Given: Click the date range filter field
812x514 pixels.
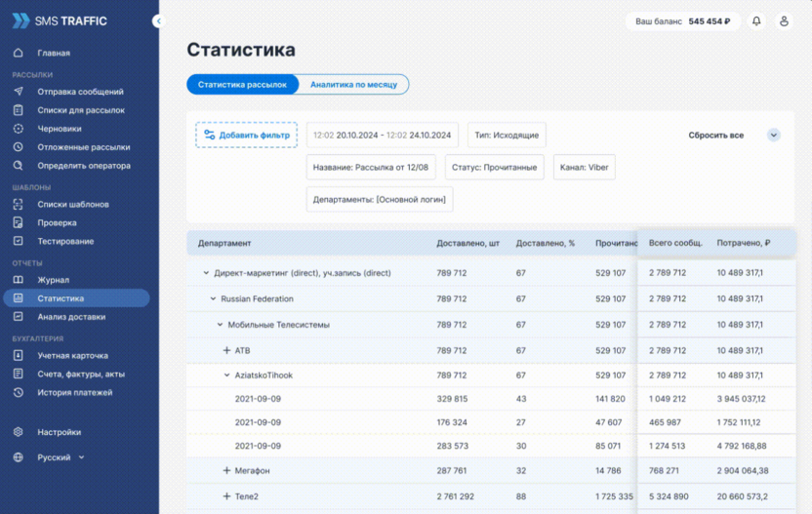Looking at the screenshot, I should [x=382, y=136].
